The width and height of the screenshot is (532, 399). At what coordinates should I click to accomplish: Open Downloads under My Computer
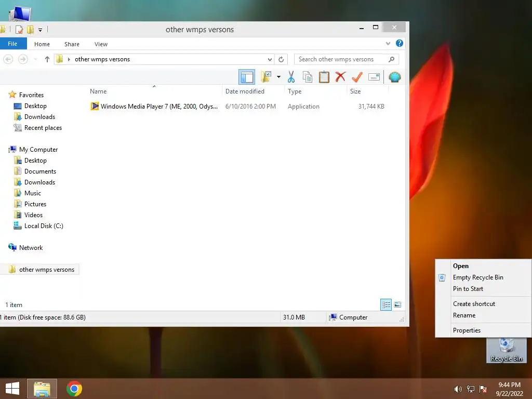tap(39, 182)
